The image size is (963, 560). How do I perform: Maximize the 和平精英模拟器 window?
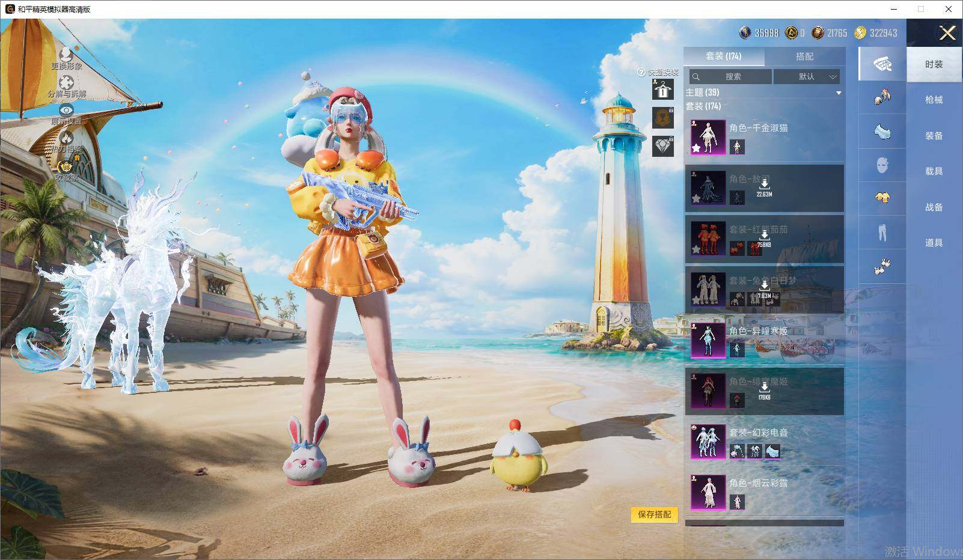(921, 9)
